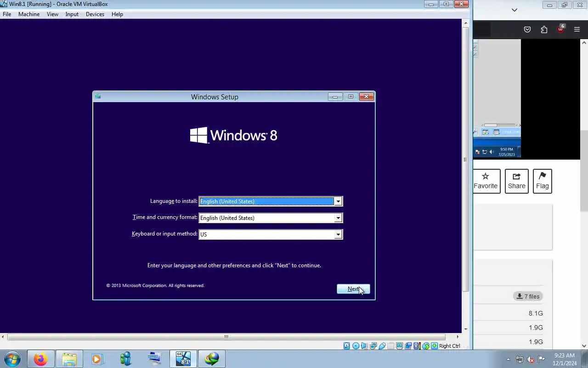Expand the 'Language to install' dropdown
Screen dimensions: 588x368
coord(338,201)
